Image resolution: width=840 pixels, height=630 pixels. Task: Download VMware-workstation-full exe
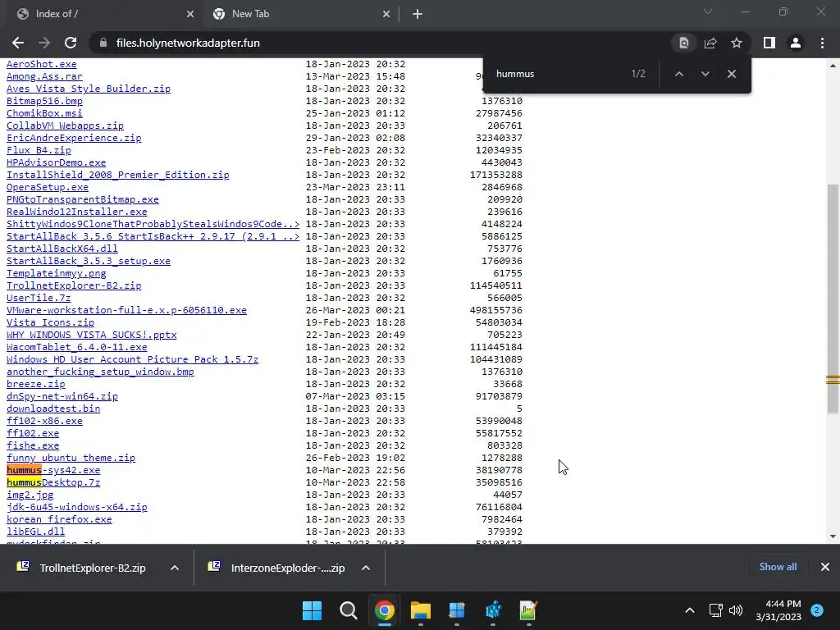tap(126, 310)
